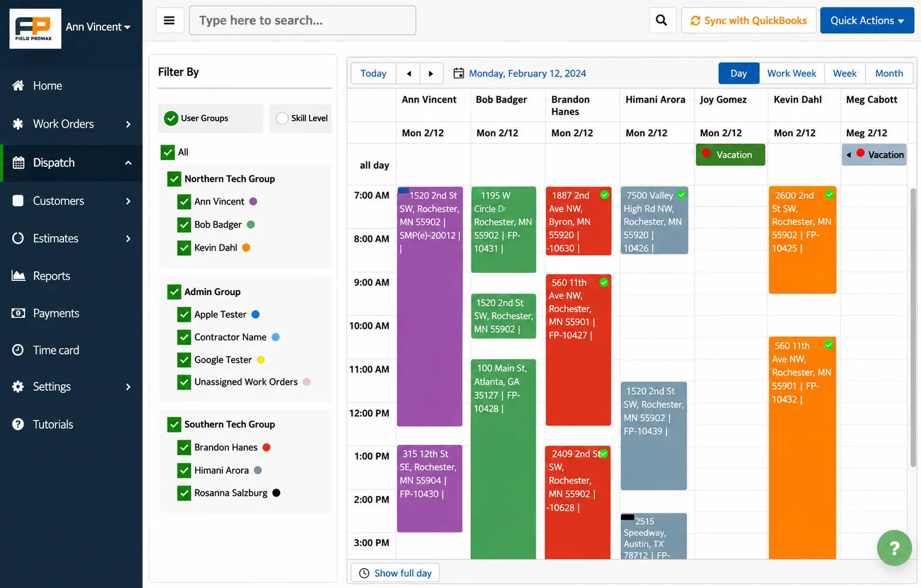Open the calendar date picker icon
Viewport: 921px width, 588px height.
(458, 73)
